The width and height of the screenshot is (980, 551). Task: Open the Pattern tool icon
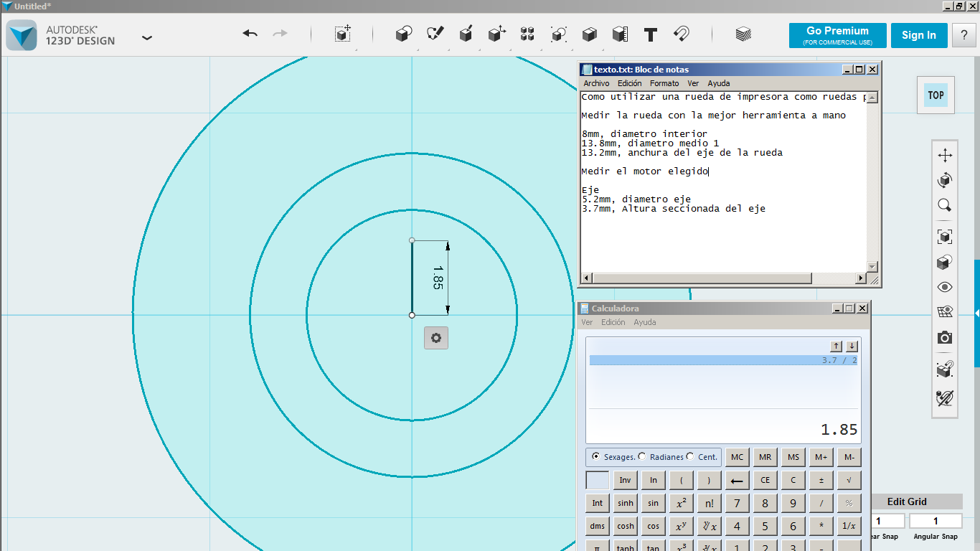(527, 34)
